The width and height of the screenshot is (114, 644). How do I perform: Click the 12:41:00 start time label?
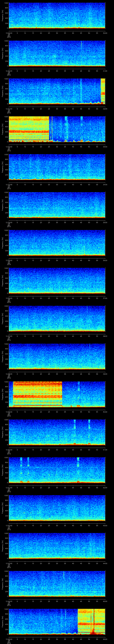[x=9, y=487]
